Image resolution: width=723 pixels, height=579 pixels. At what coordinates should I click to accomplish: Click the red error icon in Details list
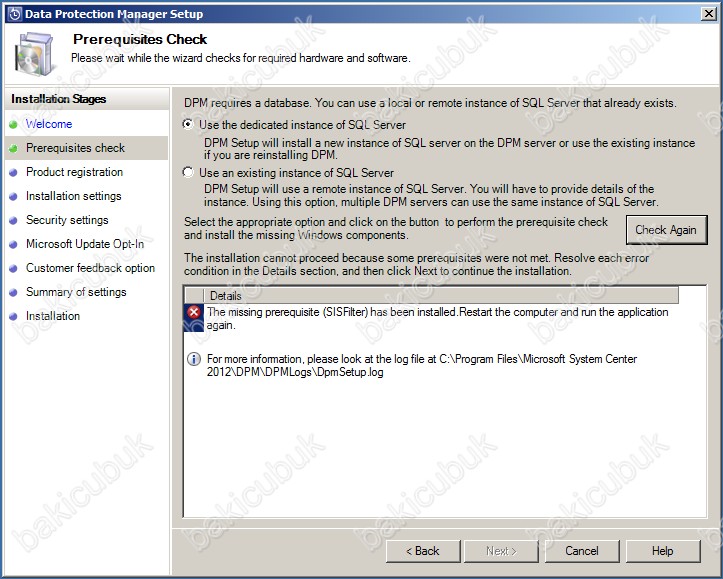coord(194,312)
